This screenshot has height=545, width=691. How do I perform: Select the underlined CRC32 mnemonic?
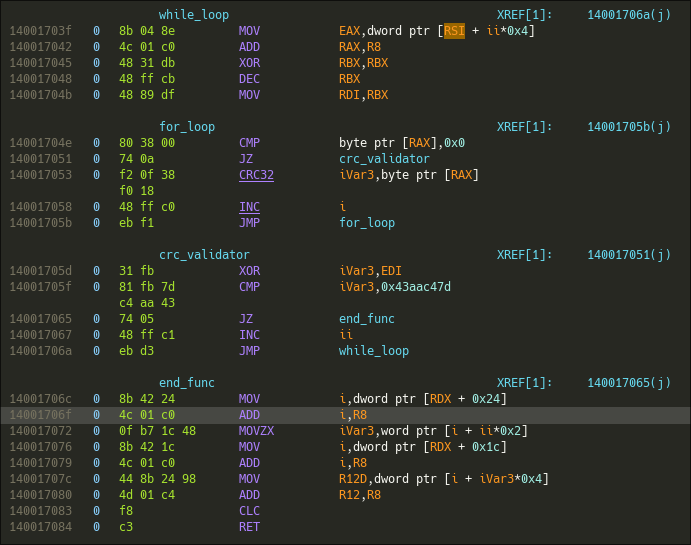[256, 175]
